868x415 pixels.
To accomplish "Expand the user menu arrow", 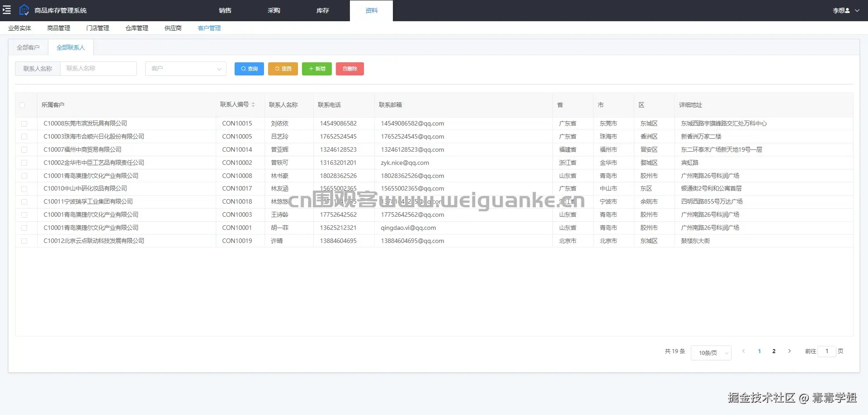I will tap(857, 10).
